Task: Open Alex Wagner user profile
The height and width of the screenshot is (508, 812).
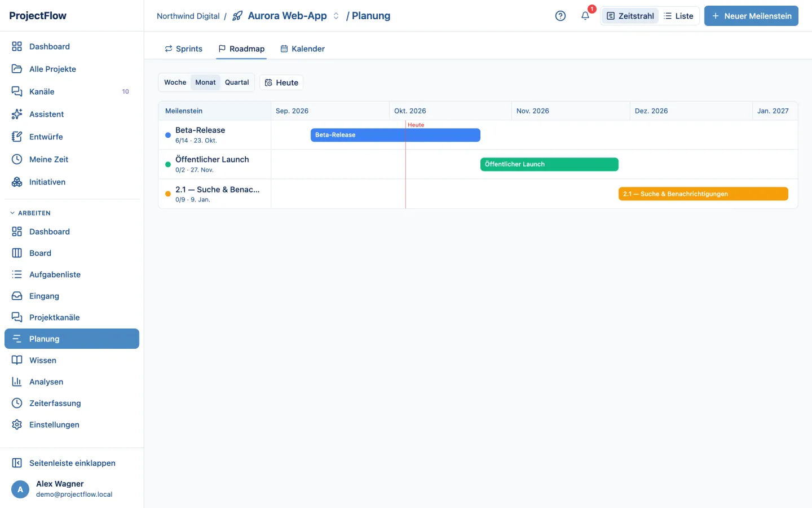Action: click(72, 489)
